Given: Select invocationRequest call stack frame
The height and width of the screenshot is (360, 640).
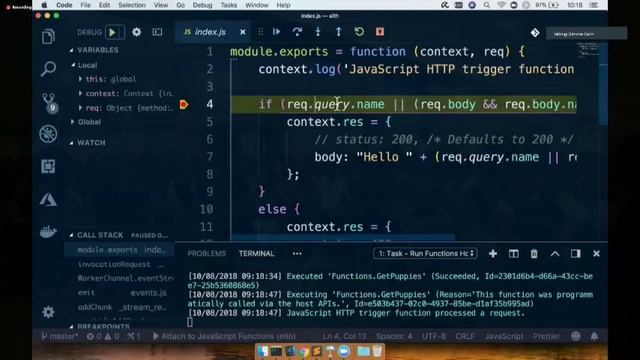Looking at the screenshot, I should 119,264.
